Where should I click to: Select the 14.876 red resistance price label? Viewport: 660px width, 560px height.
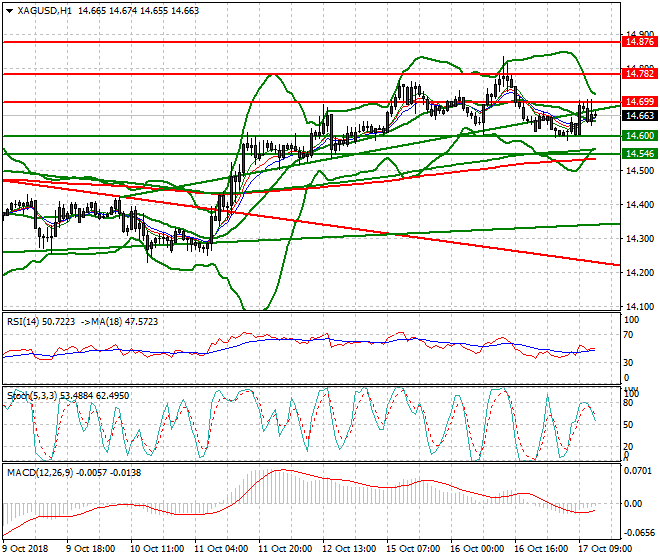coord(639,42)
